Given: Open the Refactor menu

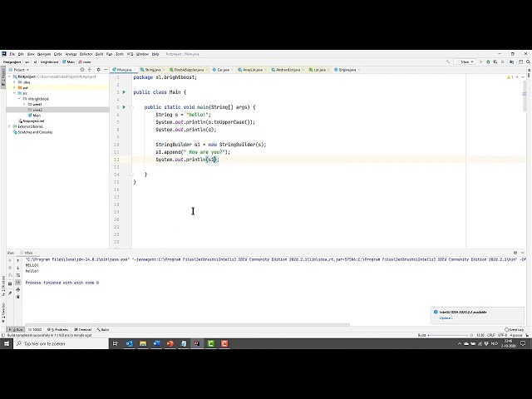Looking at the screenshot, I should point(86,54).
